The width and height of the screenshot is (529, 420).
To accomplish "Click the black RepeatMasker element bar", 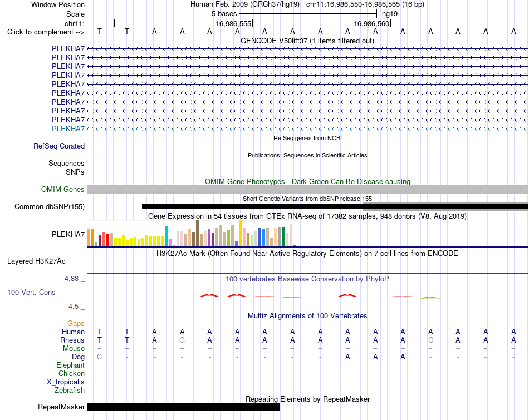I will tap(184, 407).
